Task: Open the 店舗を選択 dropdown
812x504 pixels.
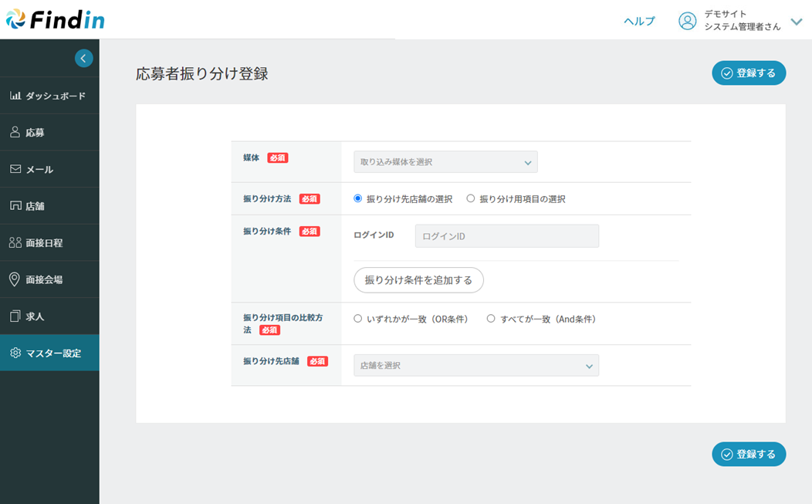Action: click(475, 365)
